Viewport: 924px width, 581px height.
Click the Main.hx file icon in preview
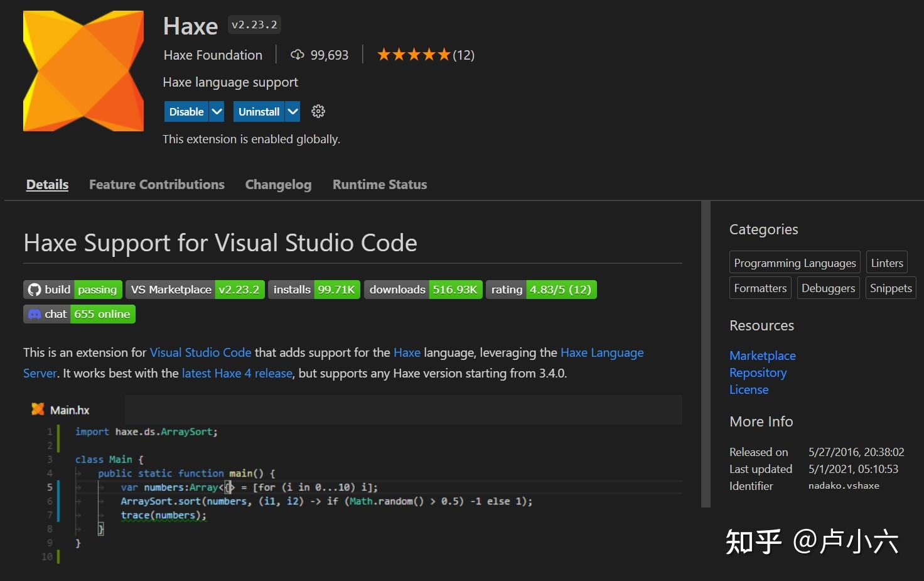[38, 410]
